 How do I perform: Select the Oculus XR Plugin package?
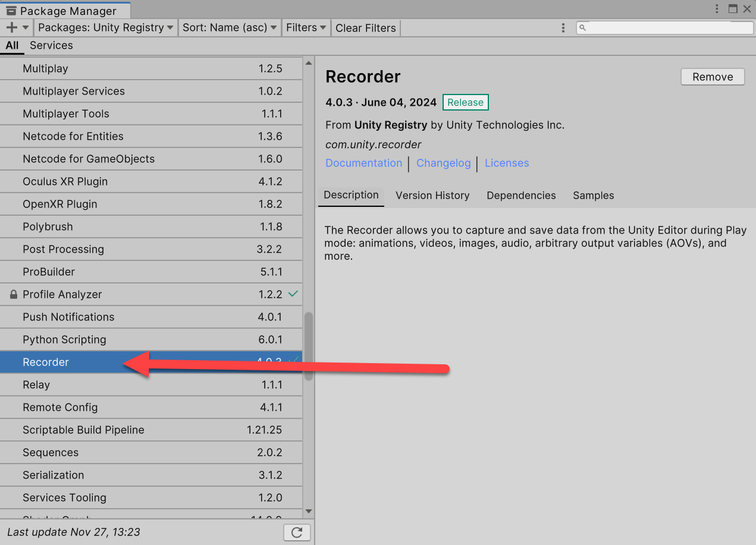point(151,181)
